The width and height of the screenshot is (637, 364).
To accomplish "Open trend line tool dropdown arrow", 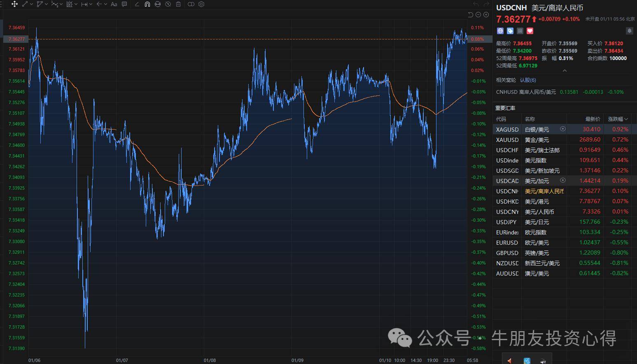I will point(32,4).
